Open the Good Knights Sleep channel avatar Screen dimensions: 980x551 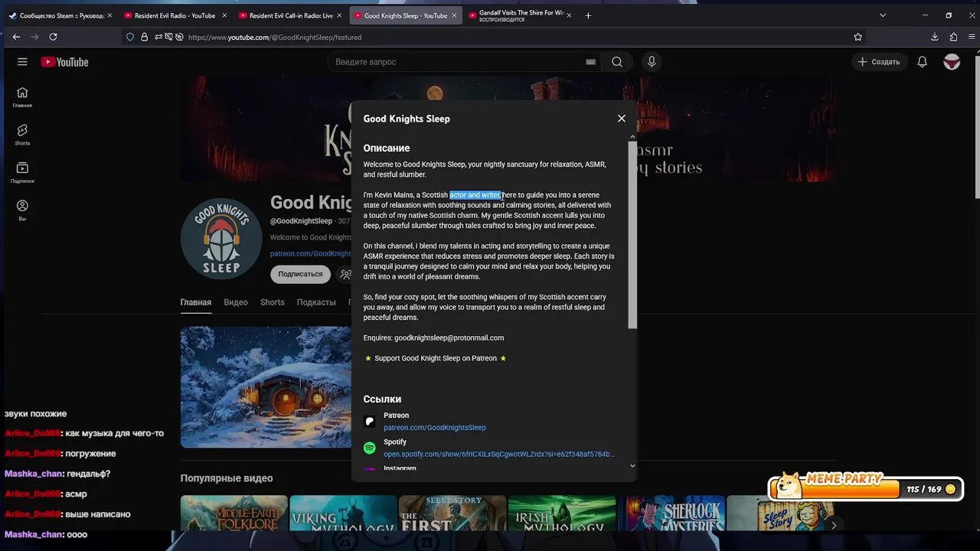pyautogui.click(x=221, y=240)
